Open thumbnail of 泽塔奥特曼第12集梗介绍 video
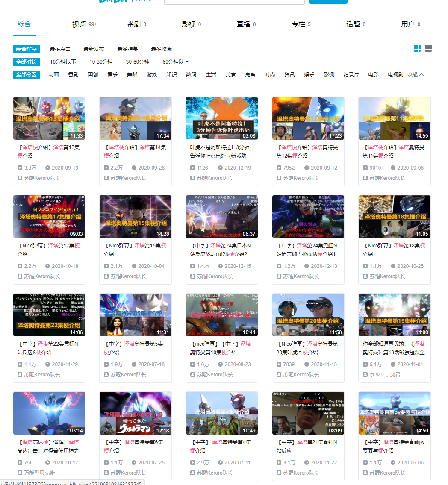The width and height of the screenshot is (448, 485). pos(308,118)
